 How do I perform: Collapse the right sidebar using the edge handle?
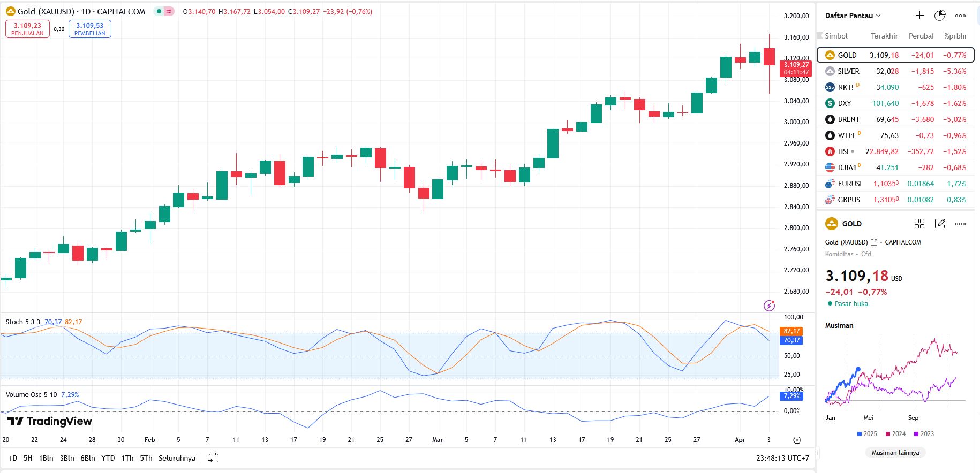tap(817, 453)
